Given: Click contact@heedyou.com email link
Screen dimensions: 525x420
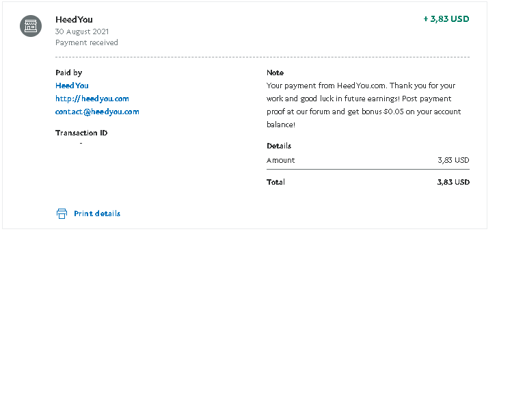Looking at the screenshot, I should pos(97,112).
